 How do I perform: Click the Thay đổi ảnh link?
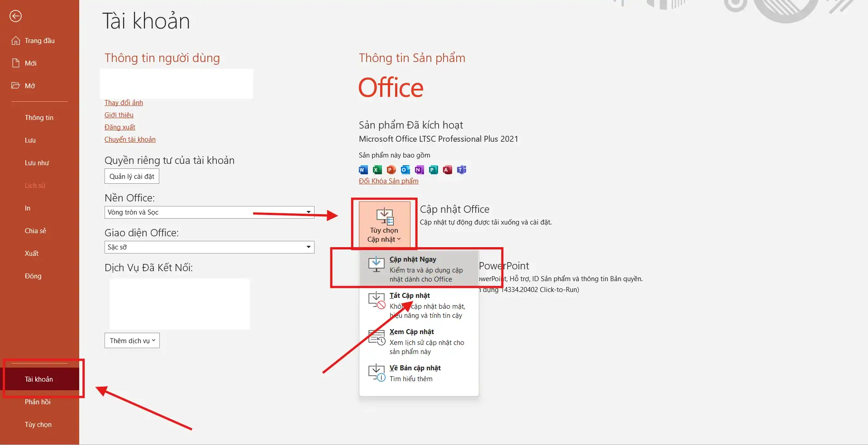coord(124,103)
